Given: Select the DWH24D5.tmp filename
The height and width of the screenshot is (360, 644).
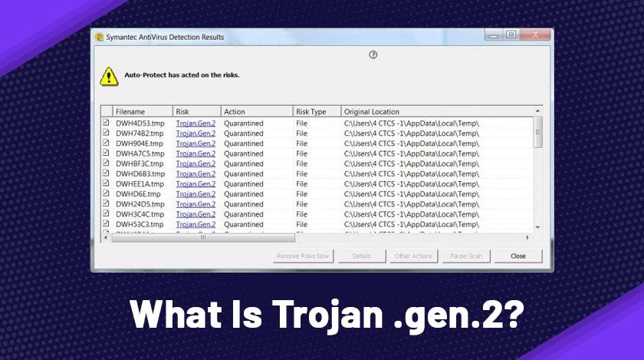Looking at the screenshot, I should coord(140,204).
